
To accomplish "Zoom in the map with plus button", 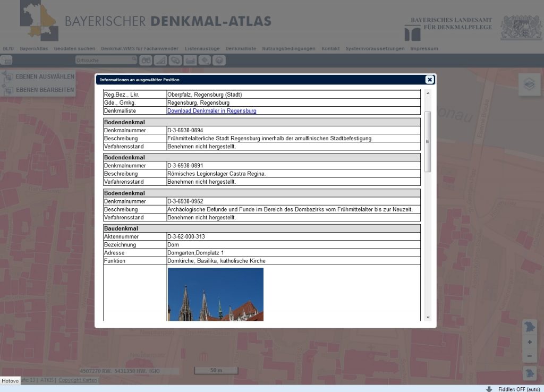I will (x=530, y=342).
